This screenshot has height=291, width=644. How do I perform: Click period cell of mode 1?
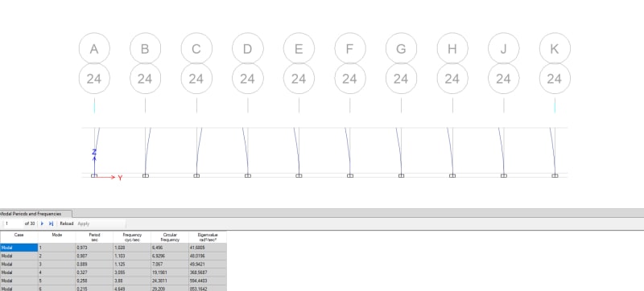pyautogui.click(x=94, y=248)
